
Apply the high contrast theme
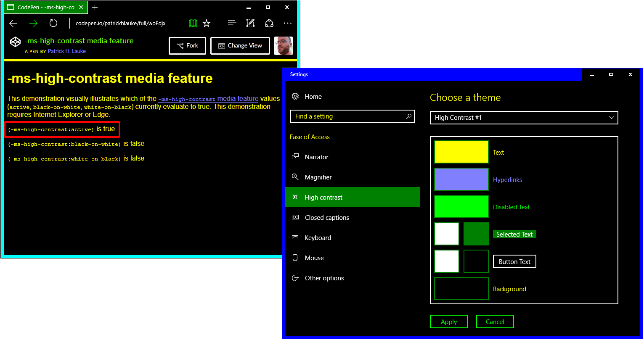coord(448,322)
